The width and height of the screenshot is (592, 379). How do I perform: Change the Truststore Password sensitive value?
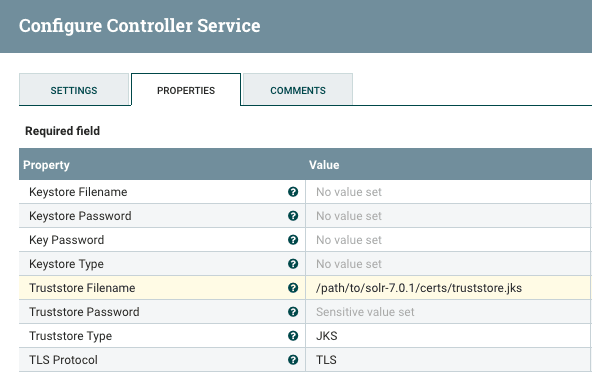pyautogui.click(x=449, y=312)
